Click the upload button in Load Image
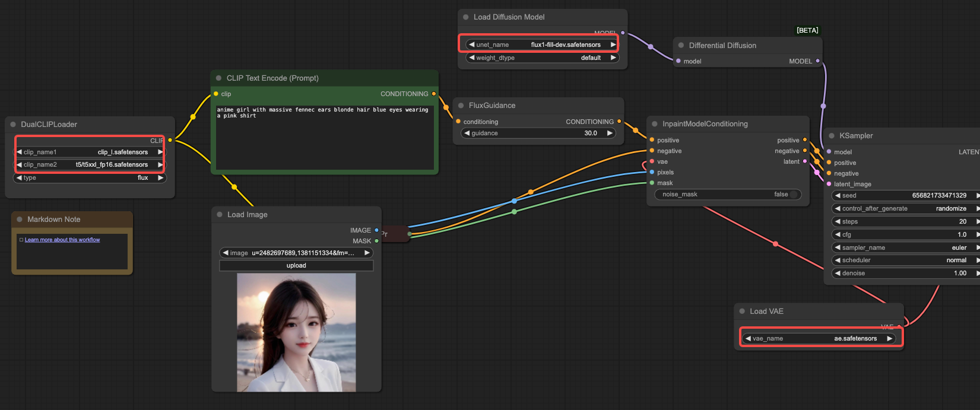This screenshot has width=980, height=410. pyautogui.click(x=296, y=266)
